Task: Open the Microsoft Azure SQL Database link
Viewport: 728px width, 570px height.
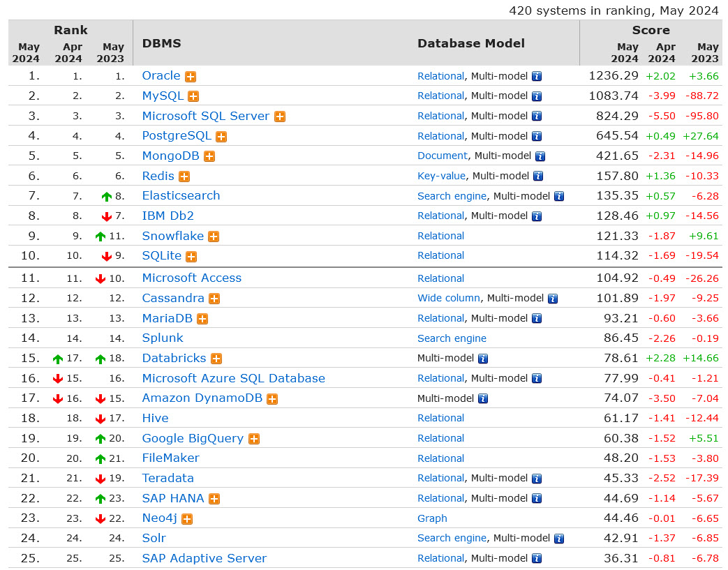Action: pos(233,377)
